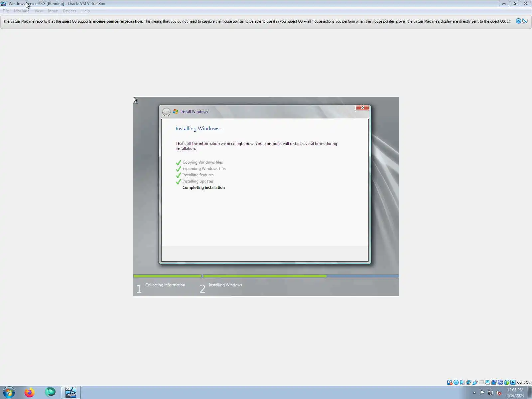532x399 pixels.
Task: Click the Show Desktop strip on the taskbar
Action: pyautogui.click(x=529, y=393)
